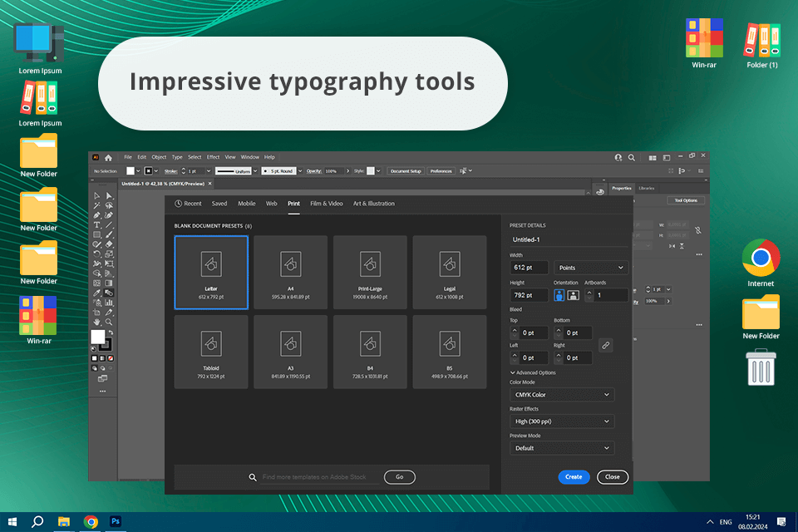The height and width of the screenshot is (532, 798).
Task: Select the Gradient tool
Action: (x=109, y=283)
